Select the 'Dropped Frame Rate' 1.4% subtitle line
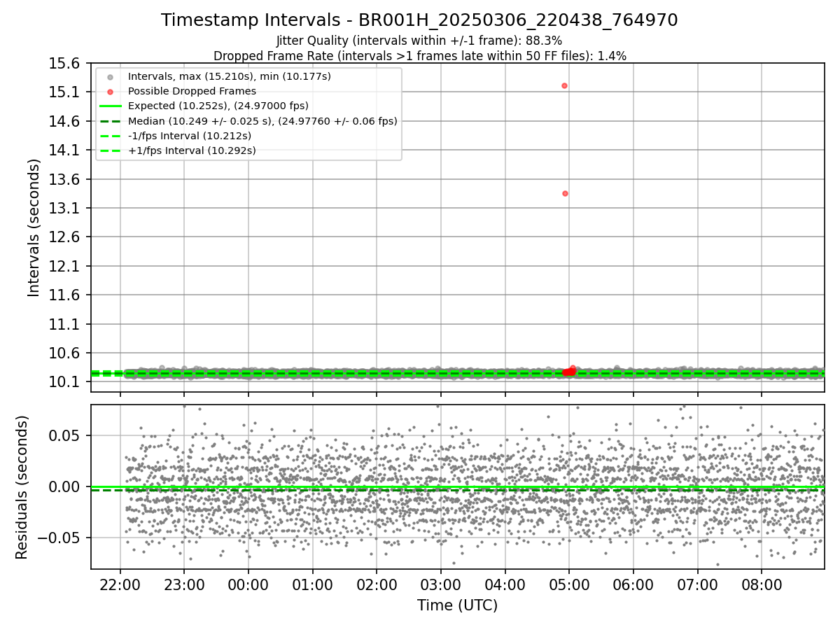Screen dimensions: 840x630 point(419,56)
